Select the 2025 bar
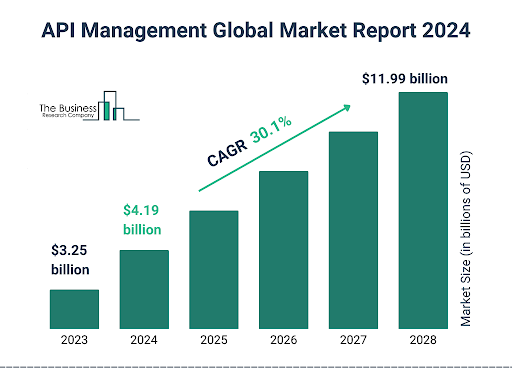 214,270
